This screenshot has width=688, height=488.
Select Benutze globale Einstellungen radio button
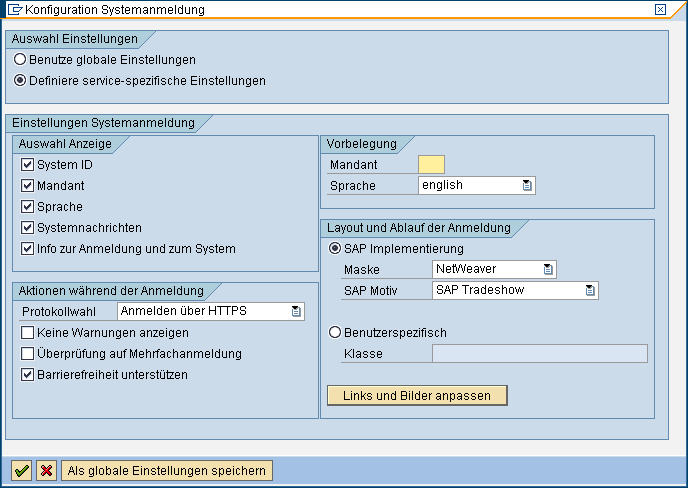pyautogui.click(x=20, y=59)
